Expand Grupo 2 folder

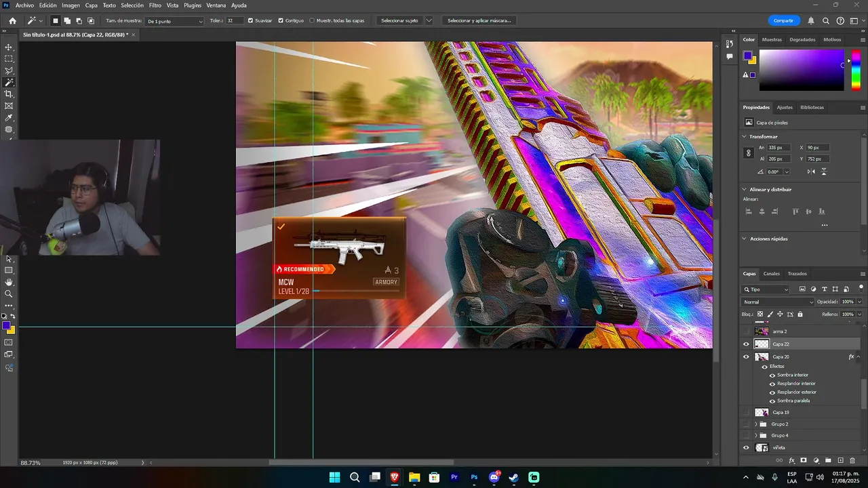[755, 424]
